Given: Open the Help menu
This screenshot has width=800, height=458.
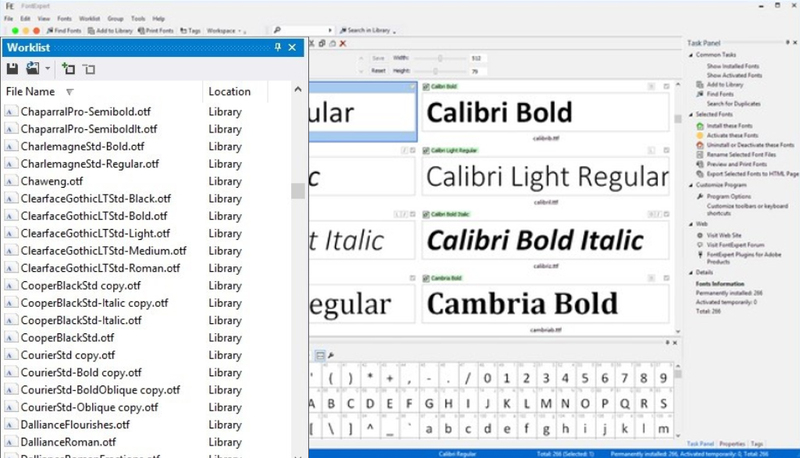Looking at the screenshot, I should click(x=159, y=18).
